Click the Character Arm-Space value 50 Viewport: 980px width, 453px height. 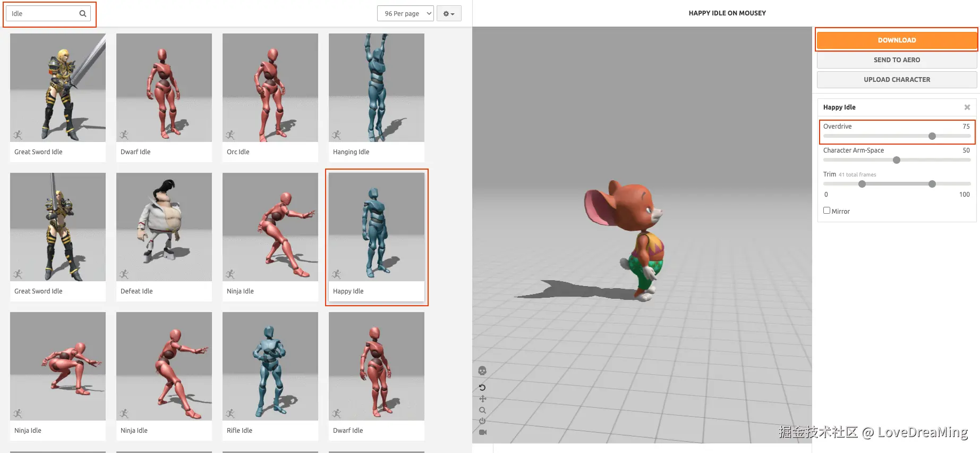click(966, 150)
